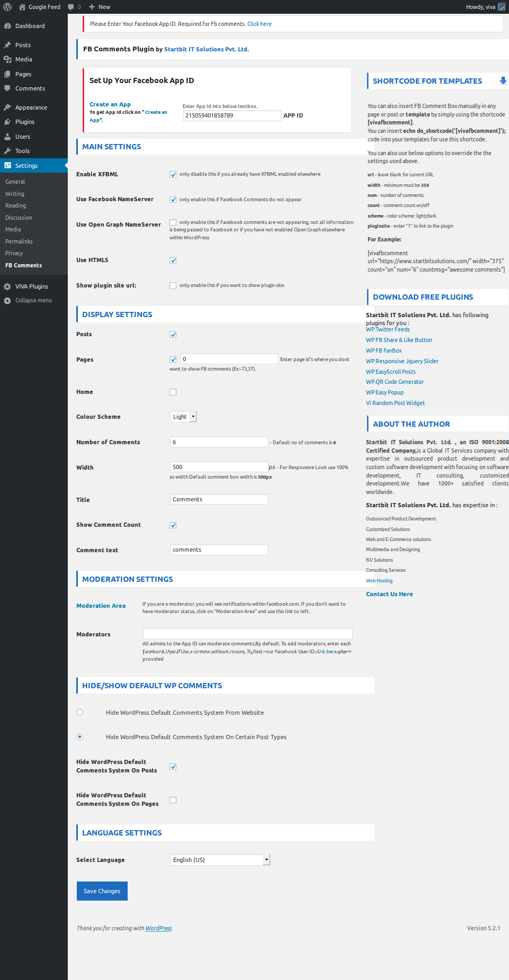Toggle the Use HTML5 checkbox
The width and height of the screenshot is (509, 980).
pos(173,260)
